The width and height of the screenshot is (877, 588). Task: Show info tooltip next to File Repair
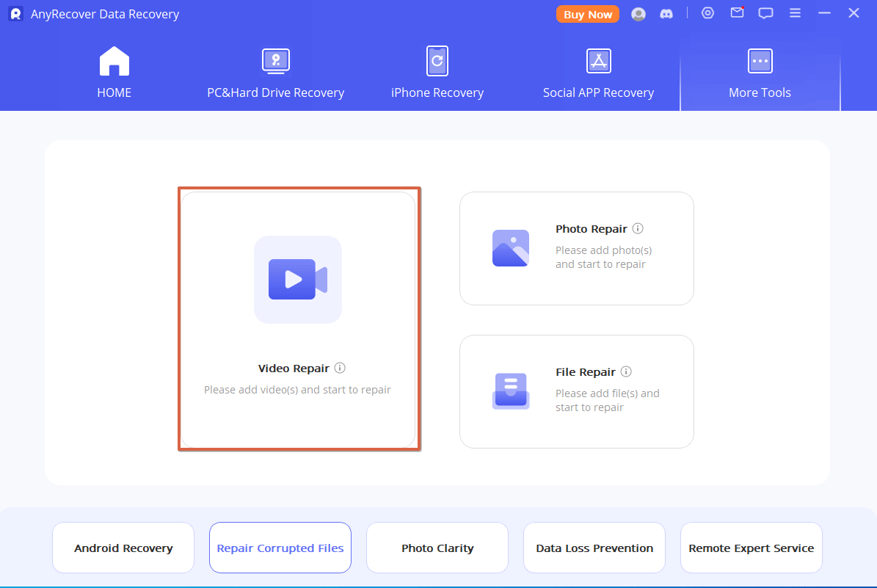pos(626,371)
